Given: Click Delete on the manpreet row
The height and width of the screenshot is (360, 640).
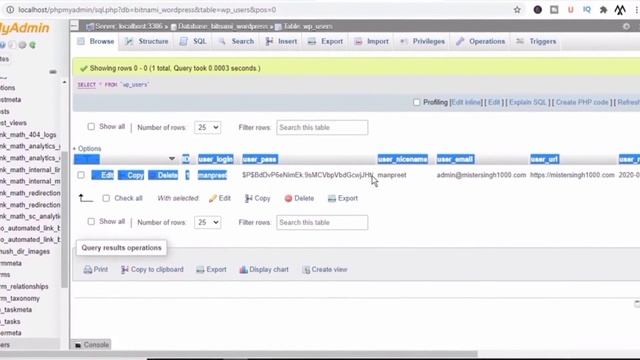Looking at the screenshot, I should (x=163, y=175).
